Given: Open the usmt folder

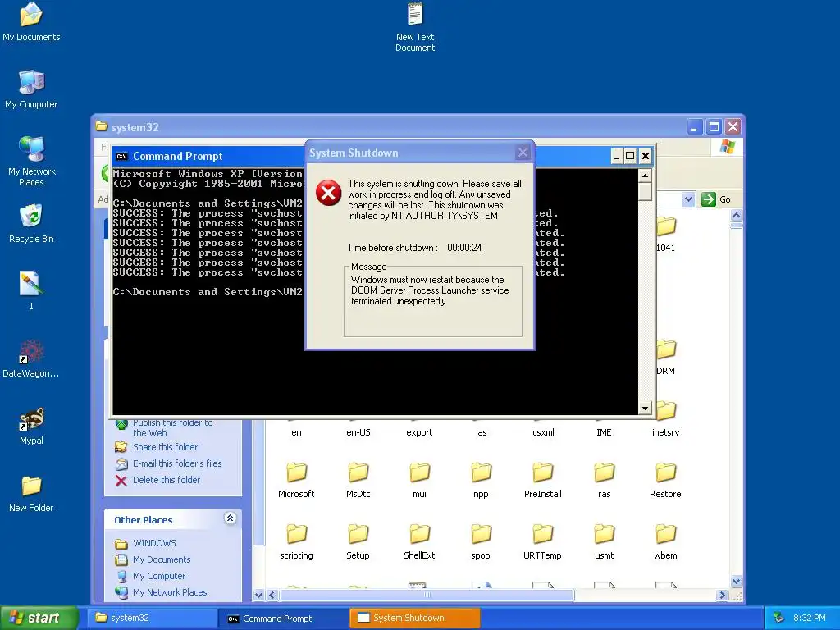Looking at the screenshot, I should tap(605, 541).
